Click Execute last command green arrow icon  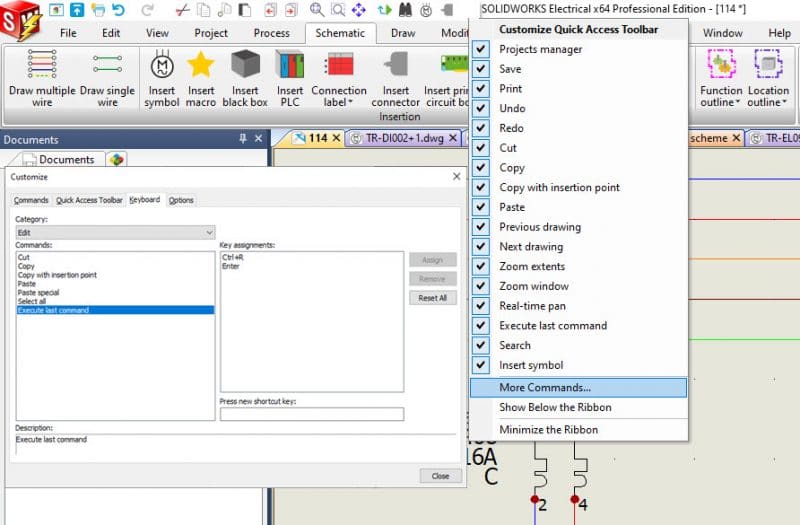pos(384,9)
